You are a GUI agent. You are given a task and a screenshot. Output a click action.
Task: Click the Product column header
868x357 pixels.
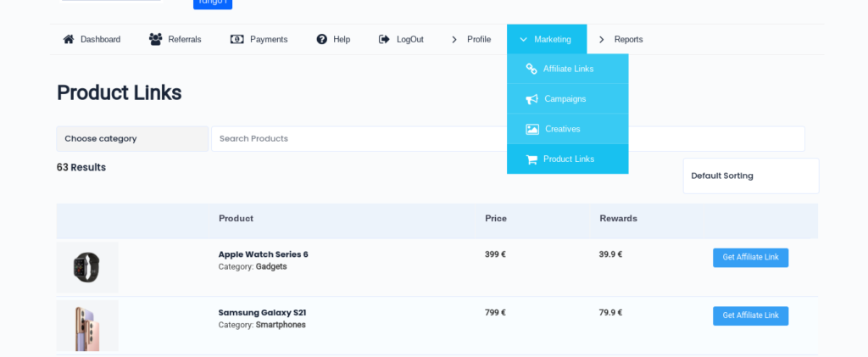(236, 219)
